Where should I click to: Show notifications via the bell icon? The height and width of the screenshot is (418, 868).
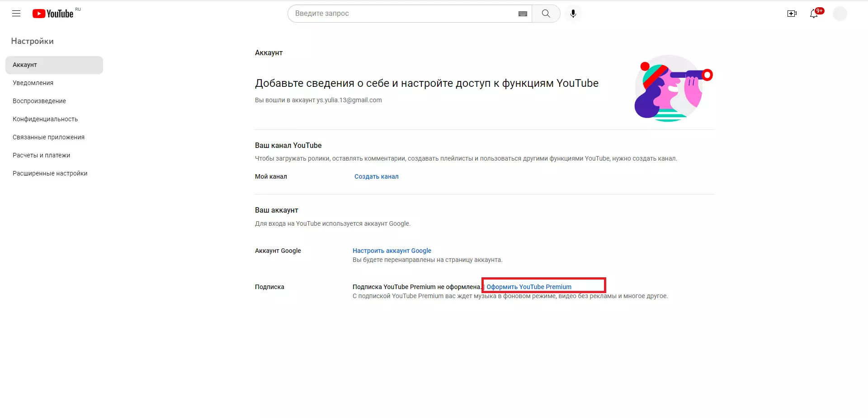[814, 14]
